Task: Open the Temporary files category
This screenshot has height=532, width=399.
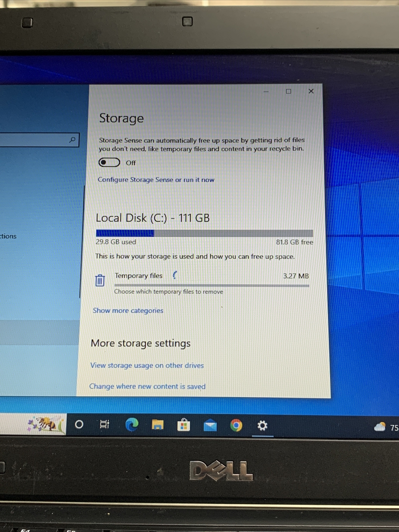Action: click(x=202, y=283)
